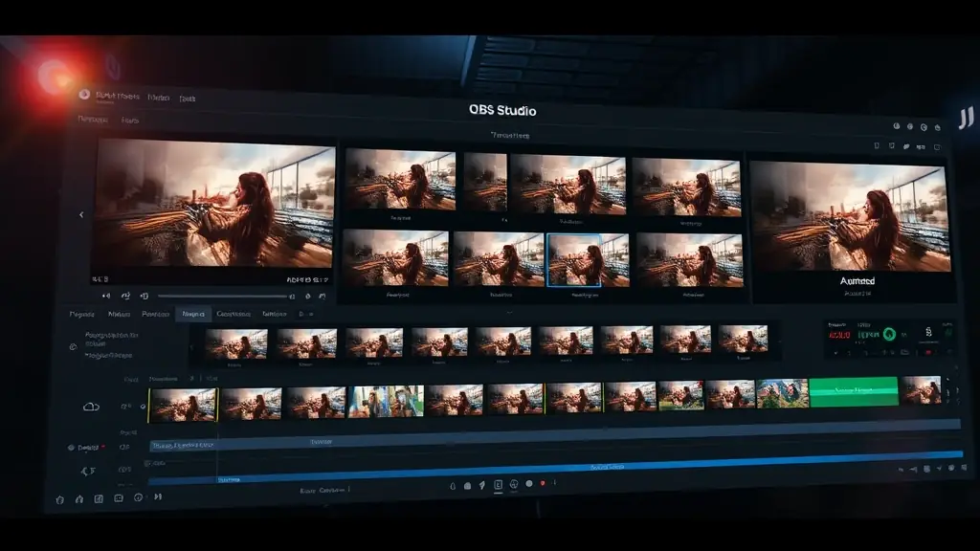Click the cloud icon left of the video track
The height and width of the screenshot is (551, 980).
point(91,407)
